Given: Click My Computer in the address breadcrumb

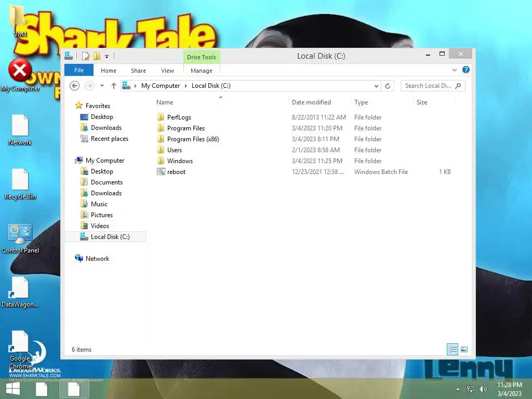Looking at the screenshot, I should pyautogui.click(x=161, y=86).
